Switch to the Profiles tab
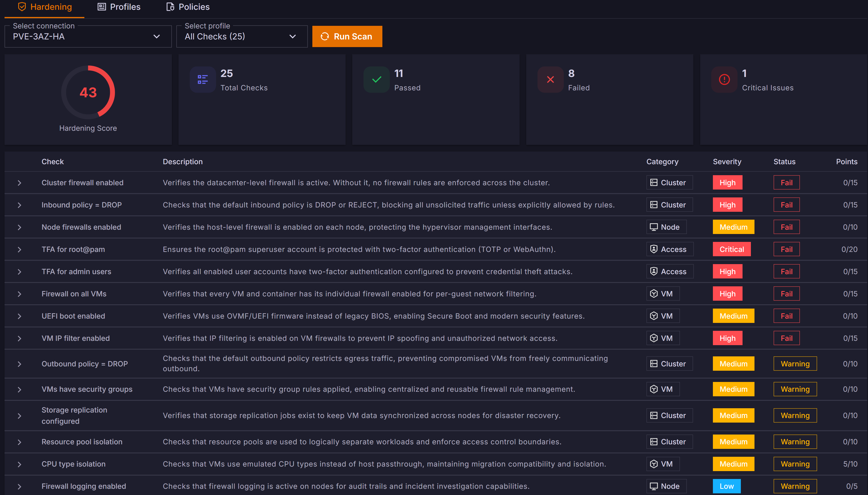 tap(119, 7)
